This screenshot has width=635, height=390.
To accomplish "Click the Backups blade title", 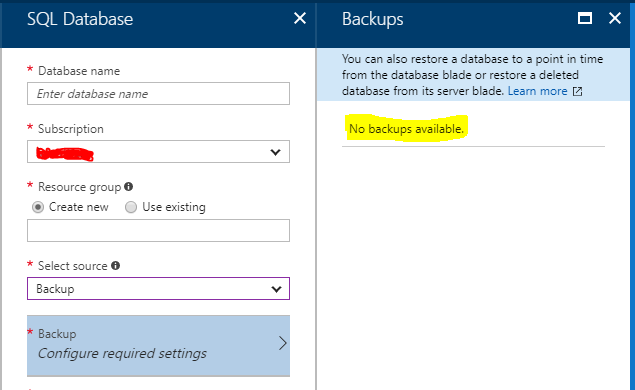I will click(373, 19).
